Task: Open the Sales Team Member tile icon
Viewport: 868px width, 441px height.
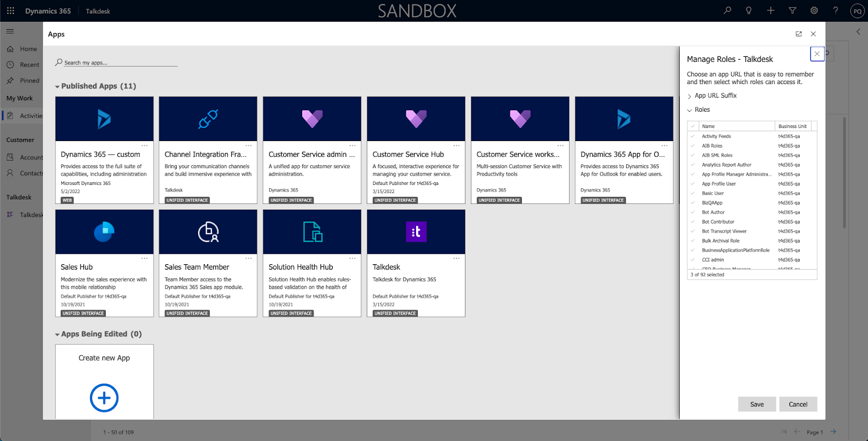Action: pyautogui.click(x=208, y=232)
